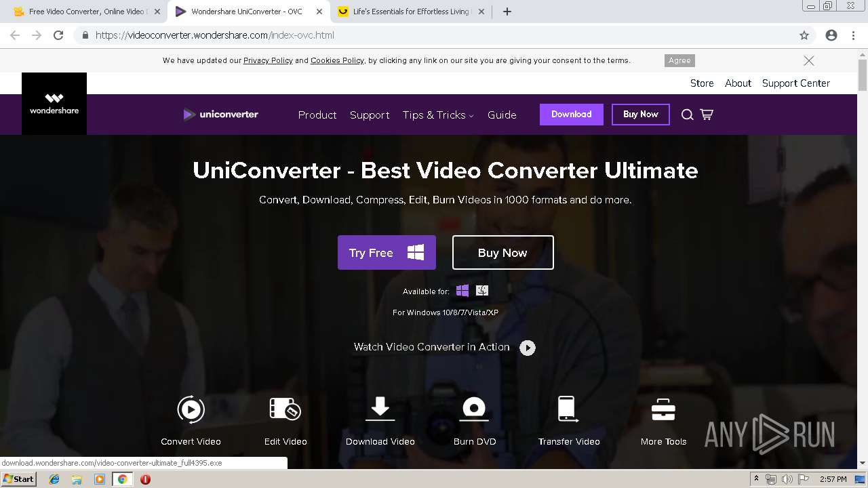Click the large Buy Now hero button
Viewport: 868px width, 488px height.
click(502, 253)
